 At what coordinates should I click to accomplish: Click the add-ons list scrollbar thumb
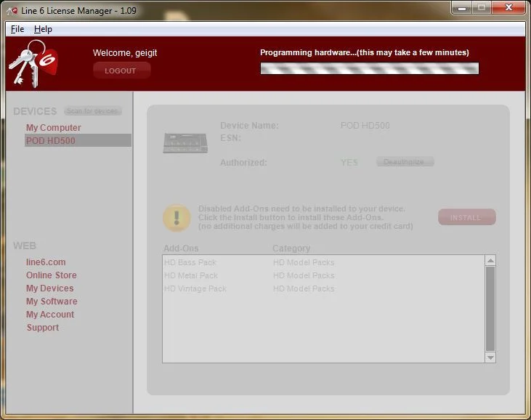point(490,309)
